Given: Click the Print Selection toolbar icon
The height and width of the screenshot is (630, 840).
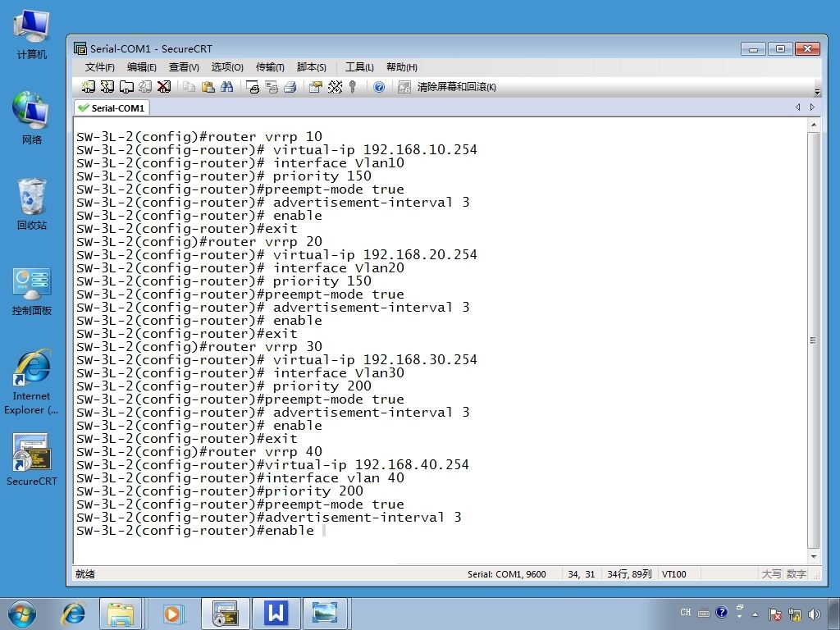Looking at the screenshot, I should [272, 87].
